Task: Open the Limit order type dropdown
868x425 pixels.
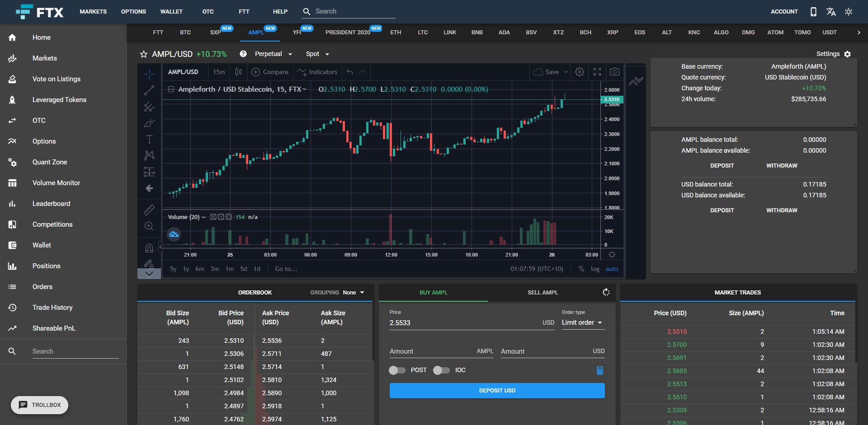Action: click(583, 322)
